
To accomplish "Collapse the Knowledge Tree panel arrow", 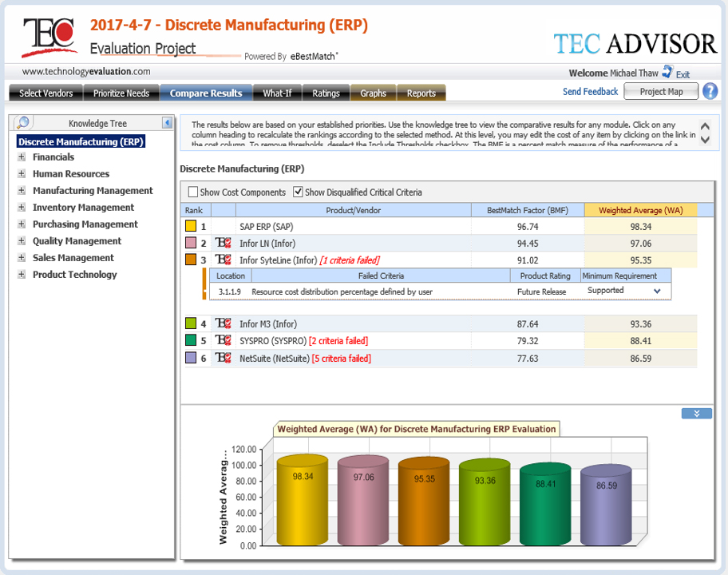I will 167,123.
